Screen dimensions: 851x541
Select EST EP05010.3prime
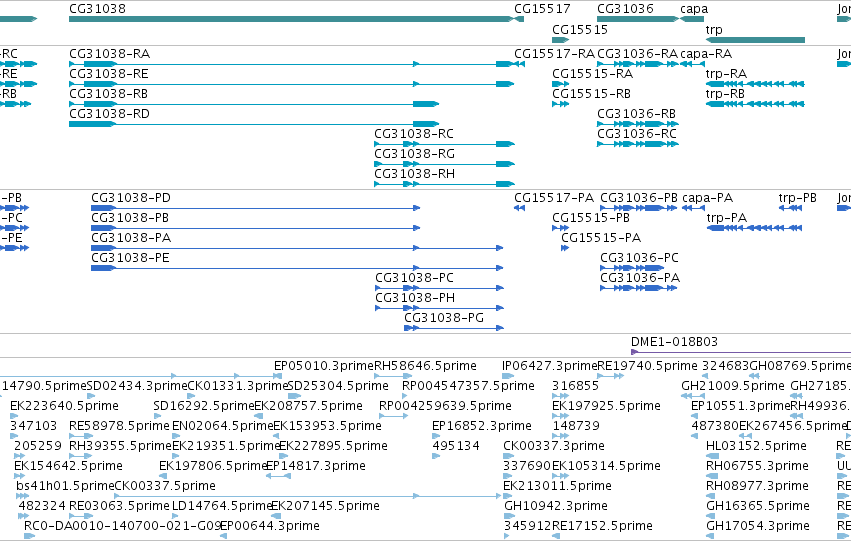[278, 376]
